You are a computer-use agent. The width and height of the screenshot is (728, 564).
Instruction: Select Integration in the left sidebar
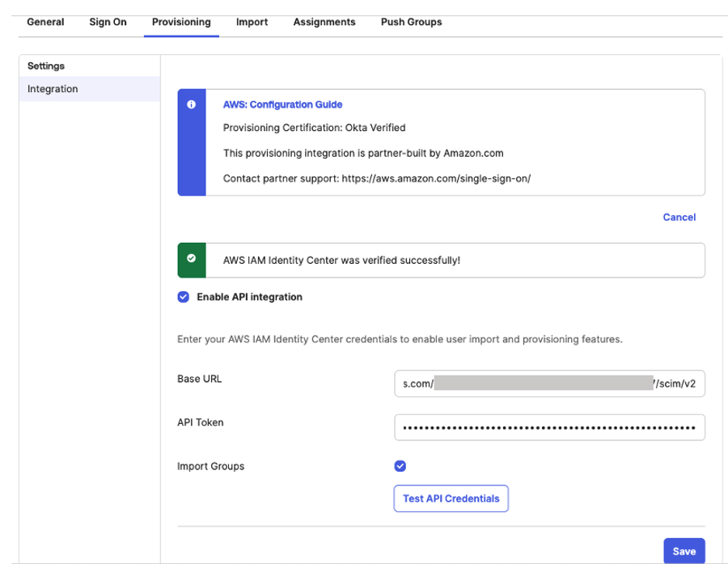tap(52, 89)
